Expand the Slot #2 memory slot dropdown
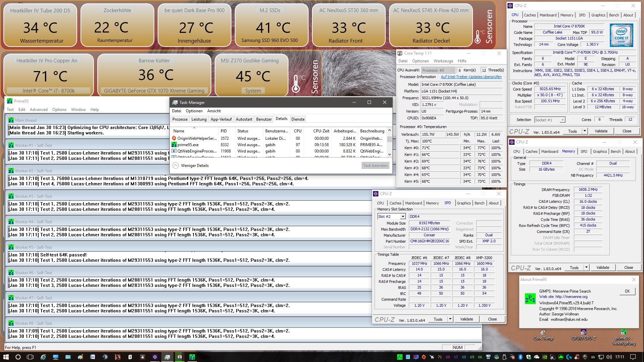 403,217
